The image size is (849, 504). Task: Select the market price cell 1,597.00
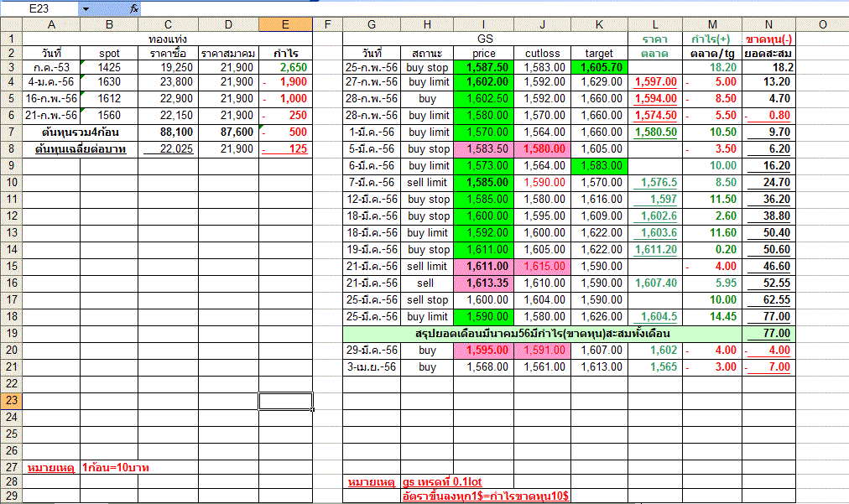pyautogui.click(x=655, y=81)
